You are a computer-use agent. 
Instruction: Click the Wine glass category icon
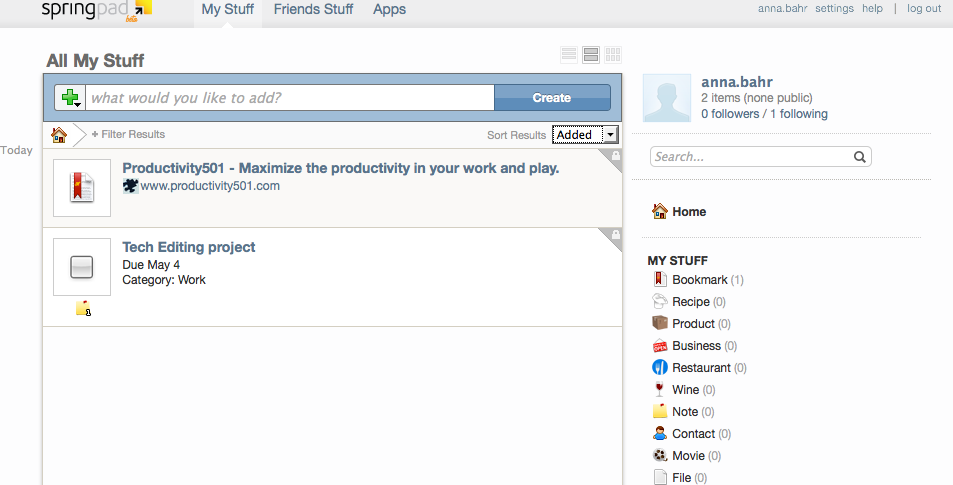pos(659,389)
